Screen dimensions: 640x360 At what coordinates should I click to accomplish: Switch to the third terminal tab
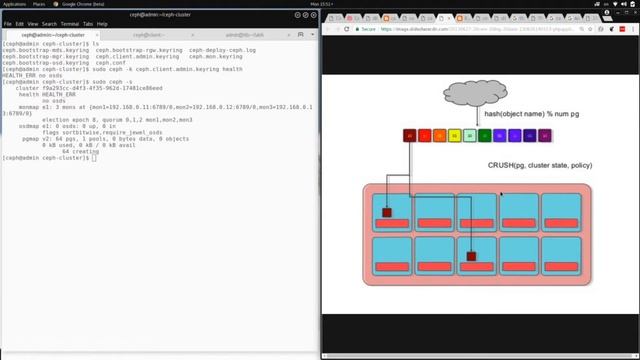(x=244, y=35)
